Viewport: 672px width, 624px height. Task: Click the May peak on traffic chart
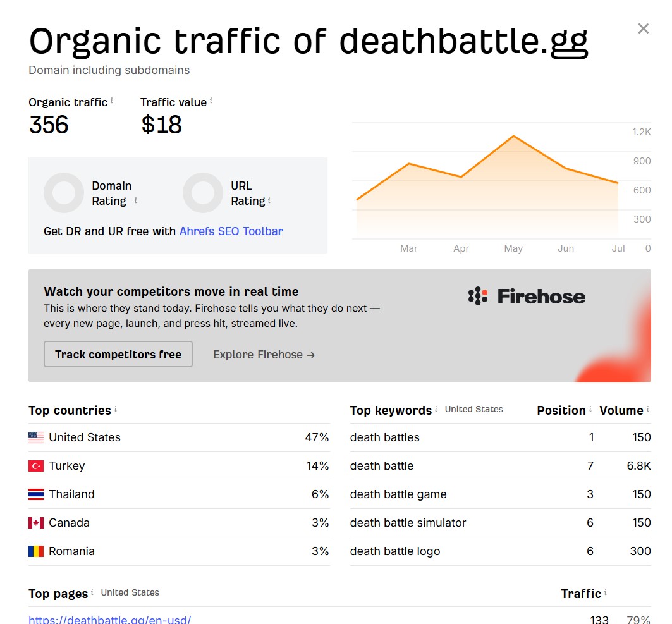click(x=513, y=137)
